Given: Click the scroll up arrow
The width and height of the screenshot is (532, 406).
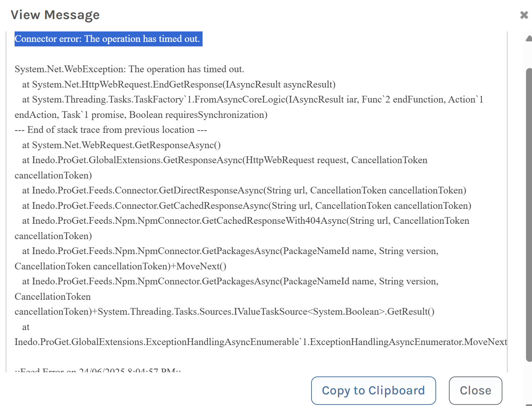Looking at the screenshot, I should pos(529,39).
